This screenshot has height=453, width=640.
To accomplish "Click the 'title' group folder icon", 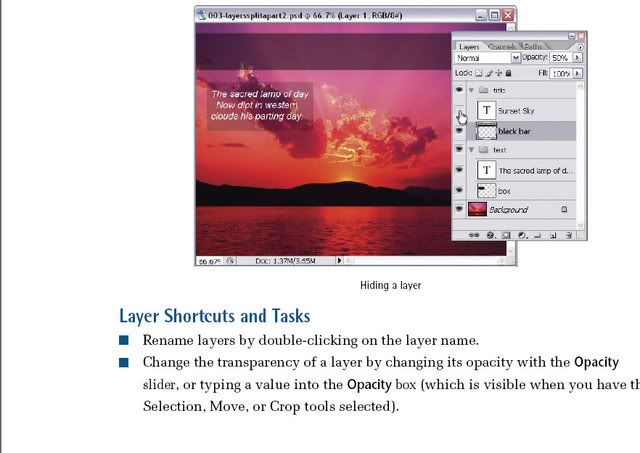I will (483, 90).
